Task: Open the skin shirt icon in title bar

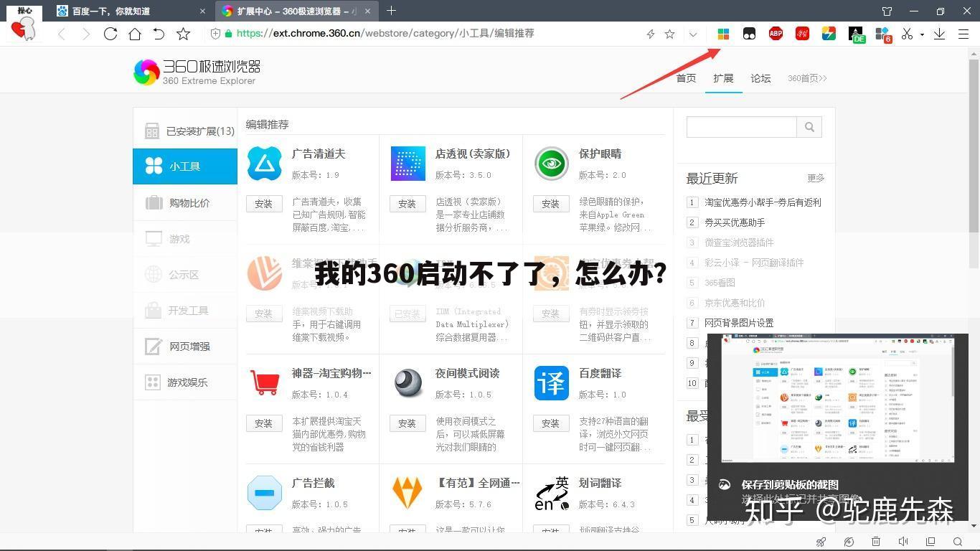Action: click(887, 11)
